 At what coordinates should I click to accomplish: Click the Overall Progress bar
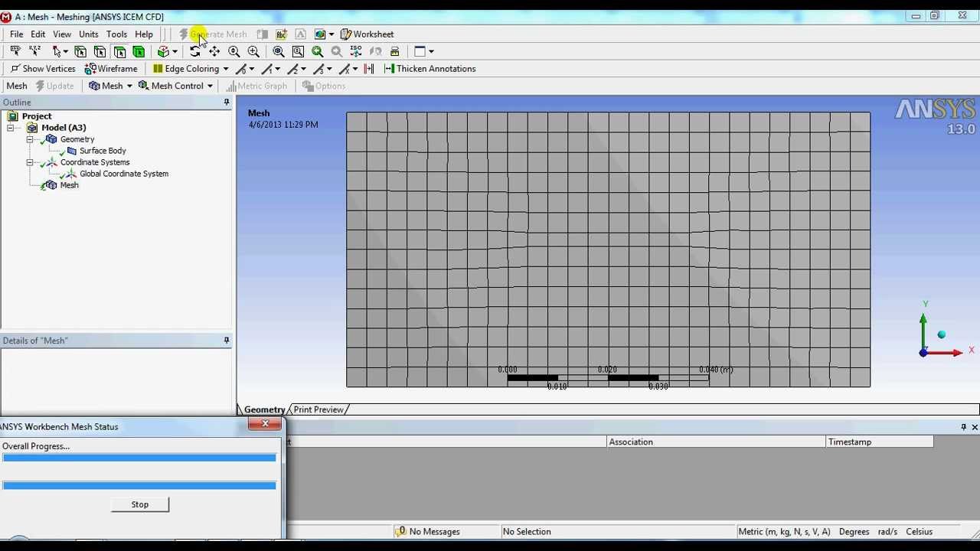pyautogui.click(x=139, y=458)
